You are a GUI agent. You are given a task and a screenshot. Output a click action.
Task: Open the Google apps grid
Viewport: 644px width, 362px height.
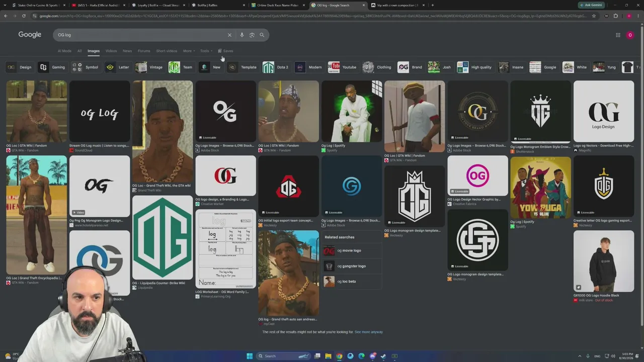[618, 35]
